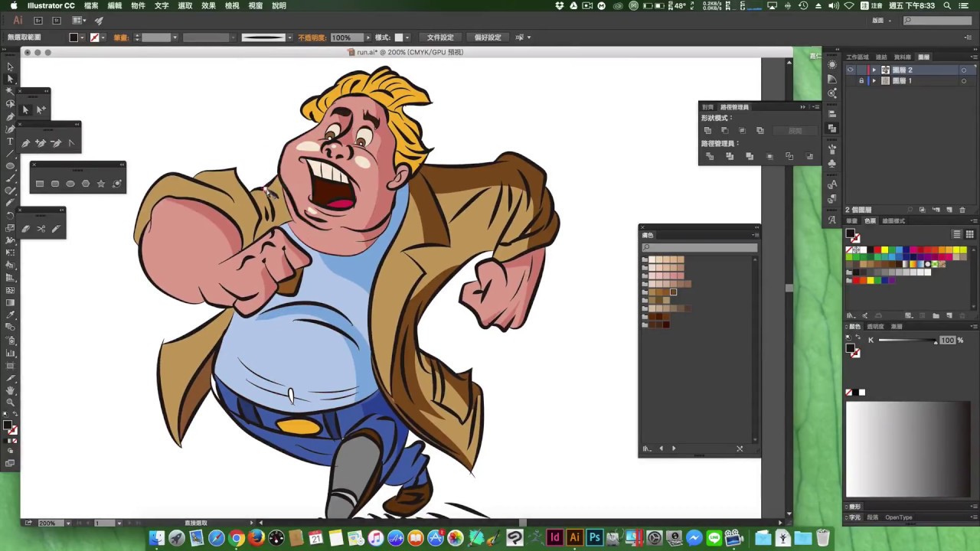Open the 檔案 menu
This screenshot has width=980, height=551.
click(x=91, y=5)
